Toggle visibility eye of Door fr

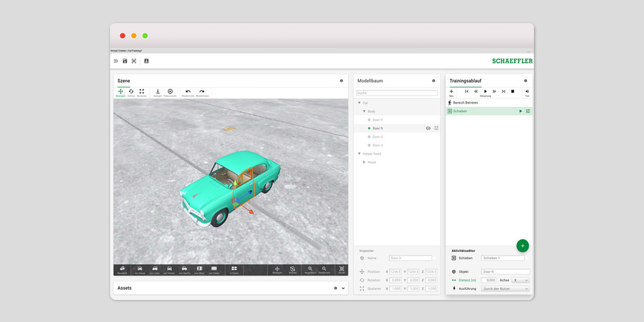428,128
